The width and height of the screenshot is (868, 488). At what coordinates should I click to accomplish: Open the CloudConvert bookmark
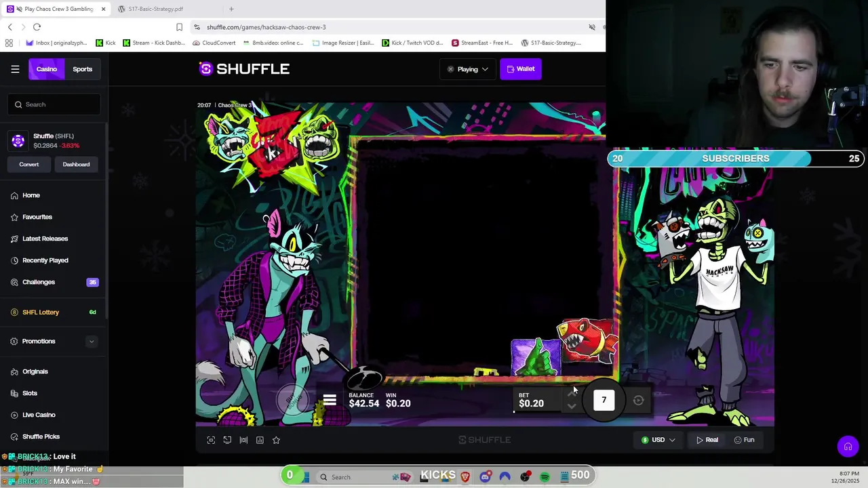click(214, 43)
